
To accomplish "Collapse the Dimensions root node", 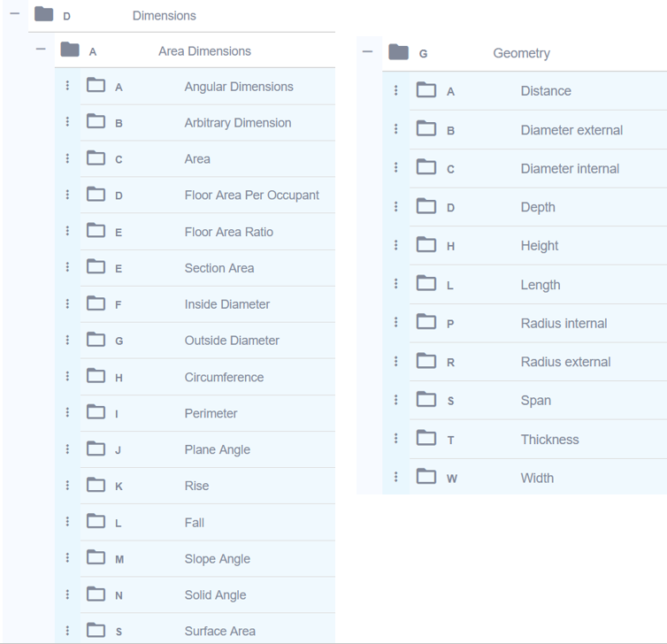I will [x=15, y=13].
